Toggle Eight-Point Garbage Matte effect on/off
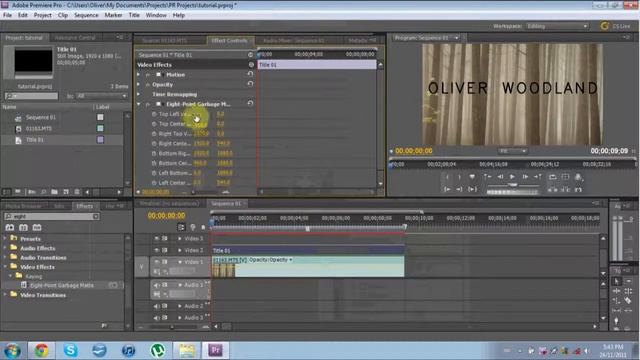The image size is (640, 360). (x=148, y=104)
